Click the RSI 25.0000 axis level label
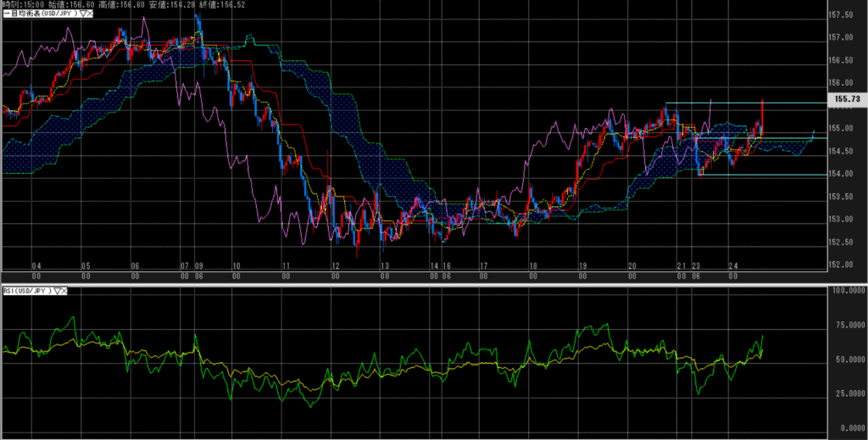Viewport: 868px width, 440px height. pos(846,393)
